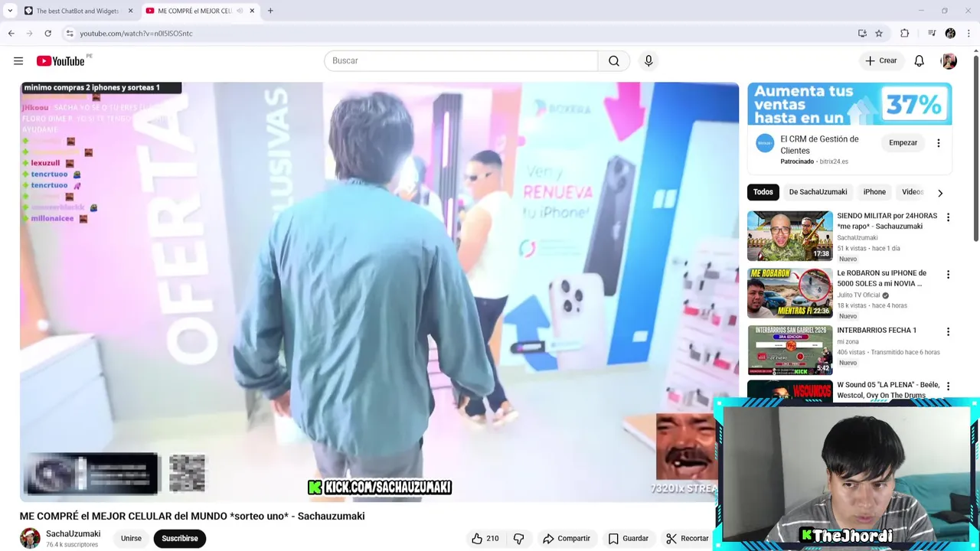This screenshot has width=980, height=551.
Task: Activate voice search microphone
Action: click(648, 60)
